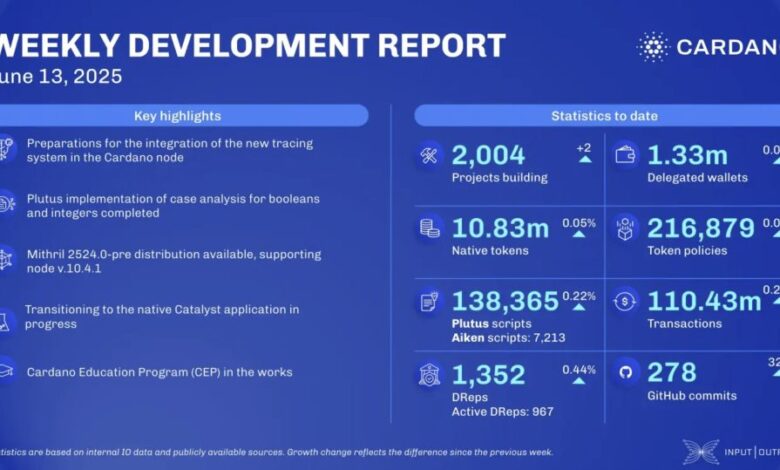Click the 138,365 figure
Viewport: 780px width, 470px height.
pyautogui.click(x=505, y=301)
